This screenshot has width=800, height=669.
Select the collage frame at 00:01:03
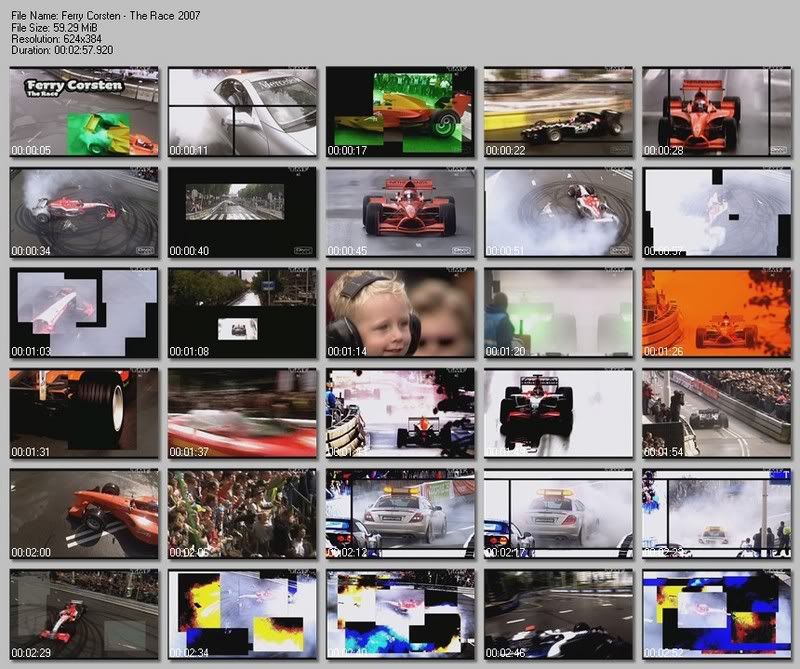(84, 312)
